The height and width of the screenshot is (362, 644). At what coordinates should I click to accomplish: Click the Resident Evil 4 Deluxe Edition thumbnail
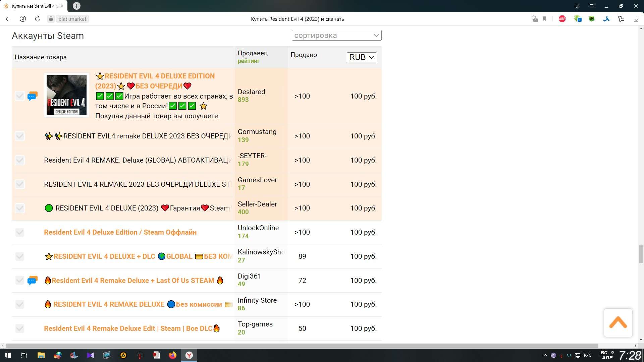[66, 95]
